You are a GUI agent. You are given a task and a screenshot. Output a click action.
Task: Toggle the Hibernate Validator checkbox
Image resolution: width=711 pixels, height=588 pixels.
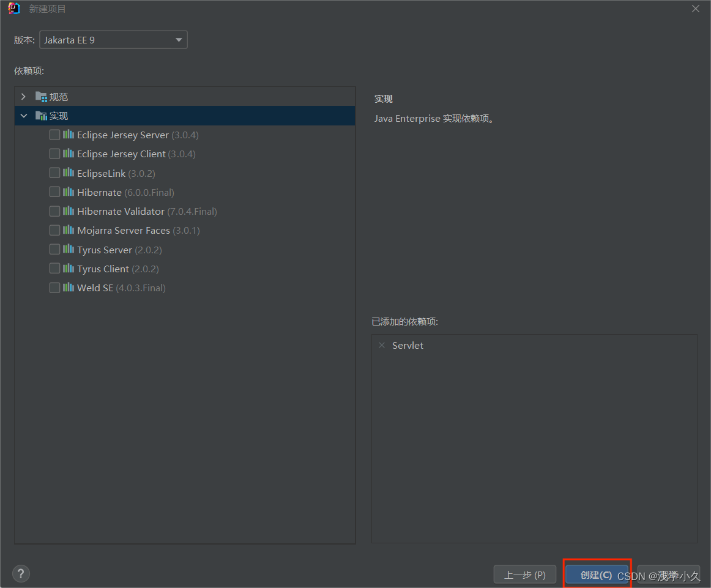54,211
